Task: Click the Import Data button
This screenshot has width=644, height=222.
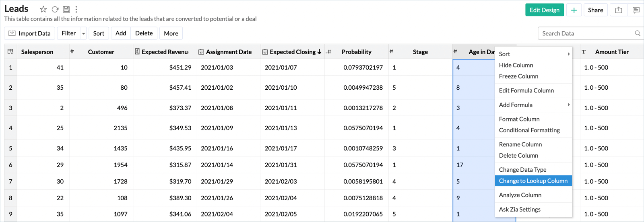Action: pyautogui.click(x=30, y=33)
